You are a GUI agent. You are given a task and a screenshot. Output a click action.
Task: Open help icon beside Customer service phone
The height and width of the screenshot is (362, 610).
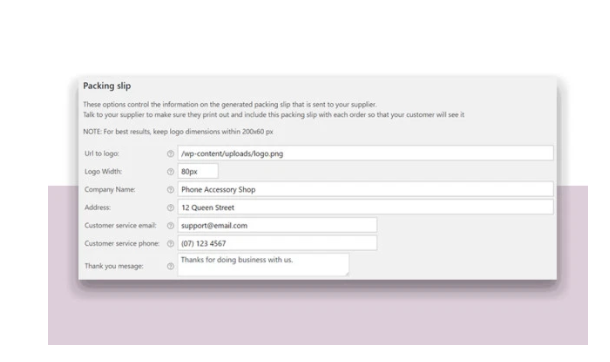[x=170, y=243]
